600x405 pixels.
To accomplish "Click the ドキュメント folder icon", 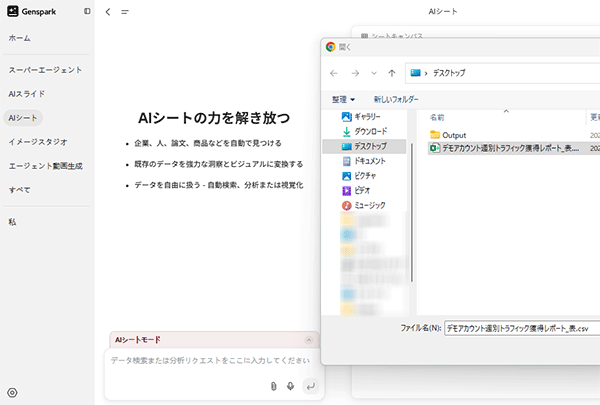I will click(x=346, y=161).
